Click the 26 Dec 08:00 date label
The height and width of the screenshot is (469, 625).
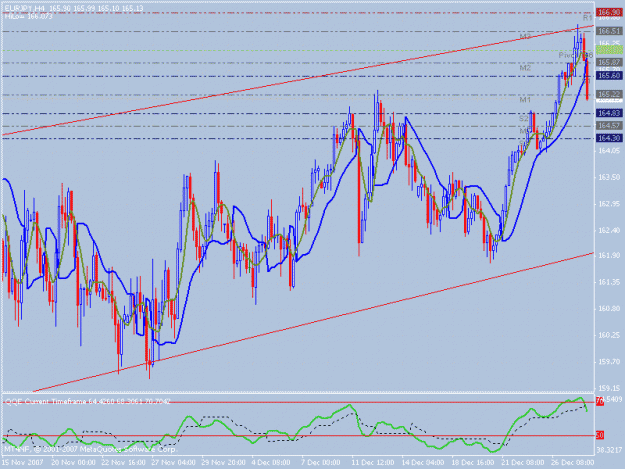[x=573, y=463]
